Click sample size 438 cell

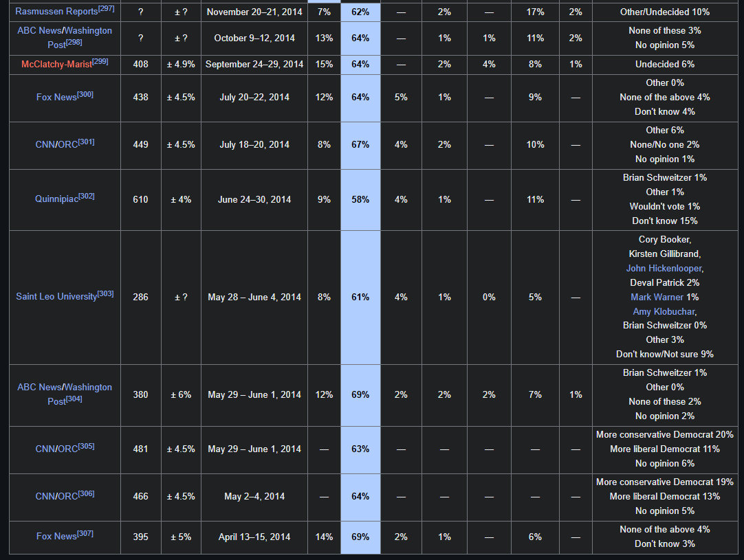coord(140,98)
